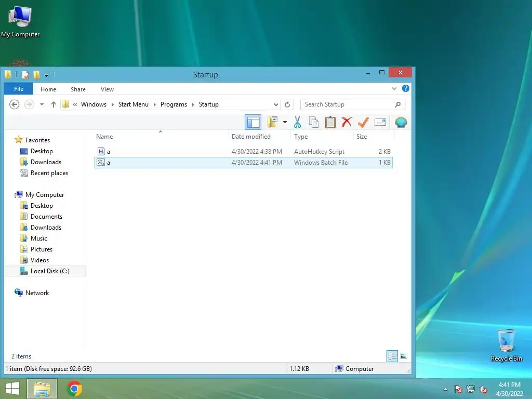The width and height of the screenshot is (532, 399).
Task: Open Downloads under Favorites
Action: click(x=41, y=162)
